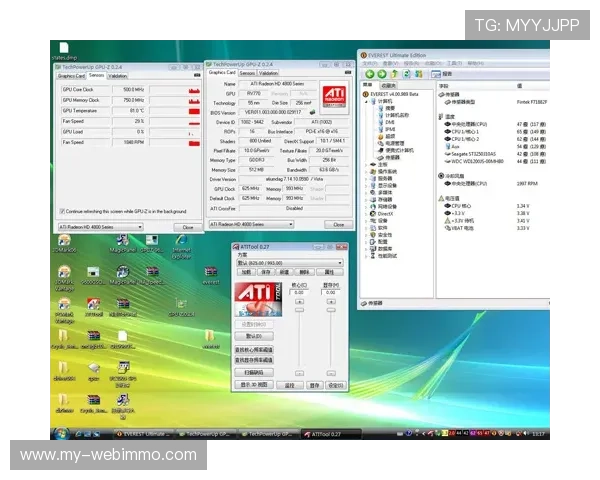Open card selector dropdown in right GPU-Z window

click(x=251, y=224)
